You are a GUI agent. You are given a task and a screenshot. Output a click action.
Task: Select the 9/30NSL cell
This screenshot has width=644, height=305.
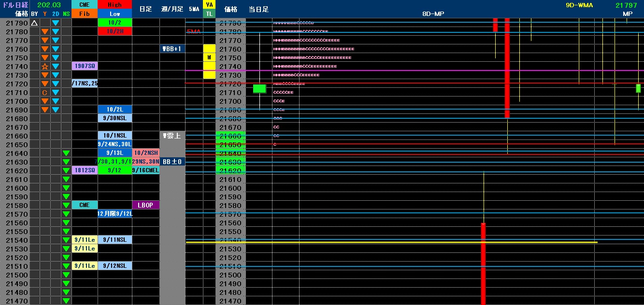(114, 119)
